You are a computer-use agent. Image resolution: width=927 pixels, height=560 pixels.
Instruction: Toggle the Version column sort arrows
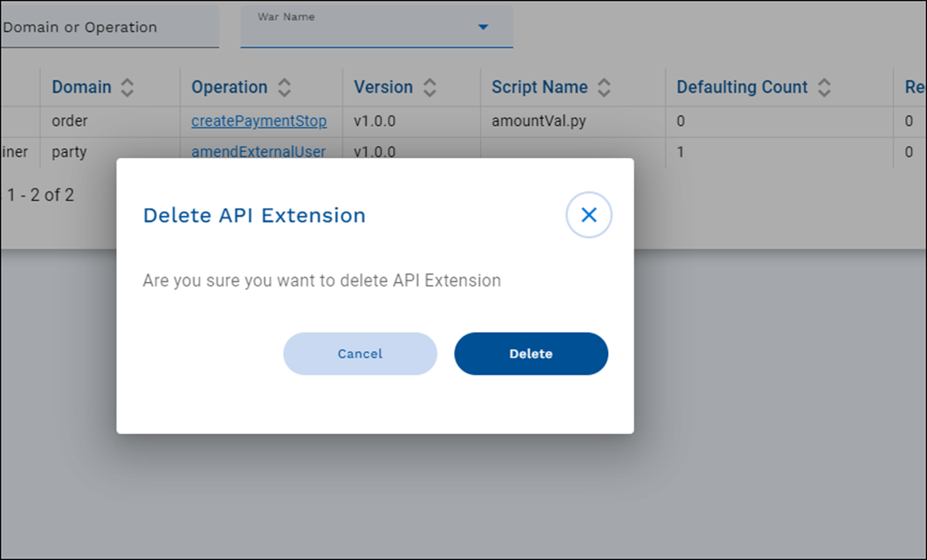pyautogui.click(x=429, y=87)
